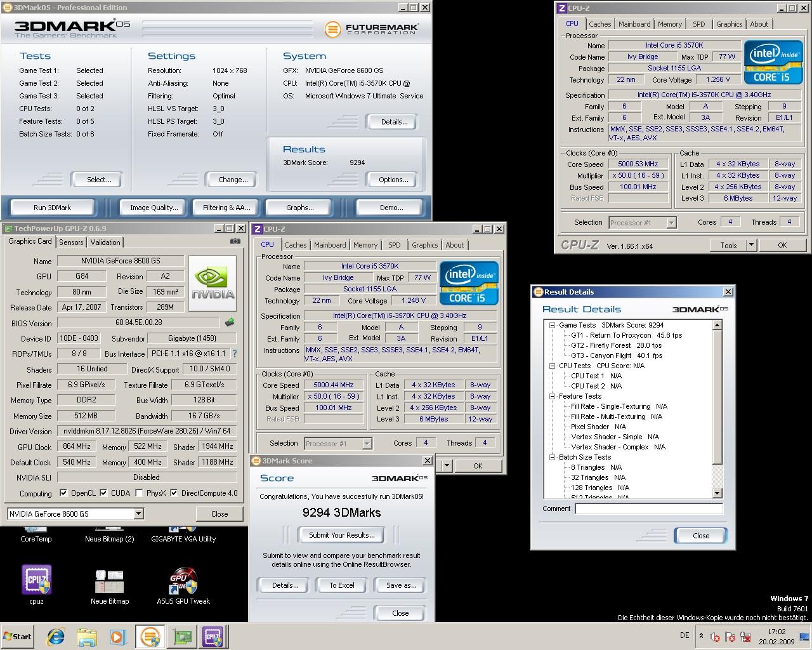Screen dimensions: 812x650
Task: Click the GPU-Z BIOS save chip icon
Action: coord(230,322)
